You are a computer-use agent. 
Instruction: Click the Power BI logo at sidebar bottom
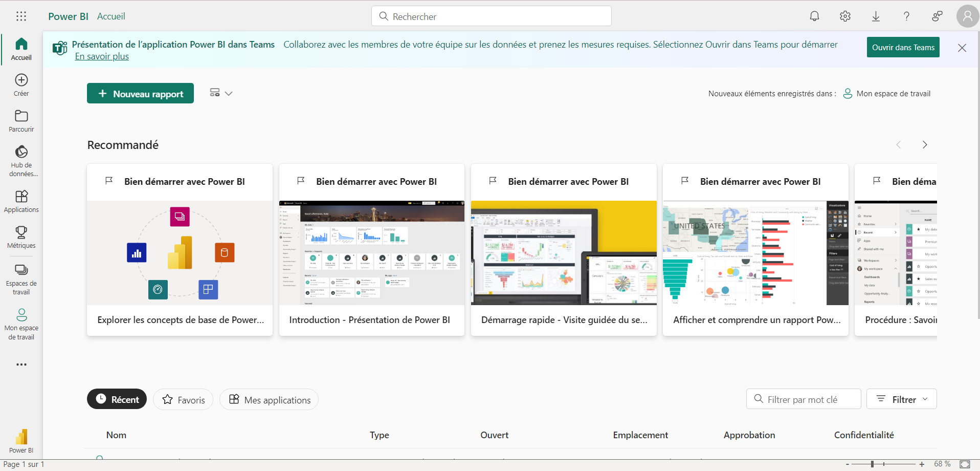click(x=21, y=441)
